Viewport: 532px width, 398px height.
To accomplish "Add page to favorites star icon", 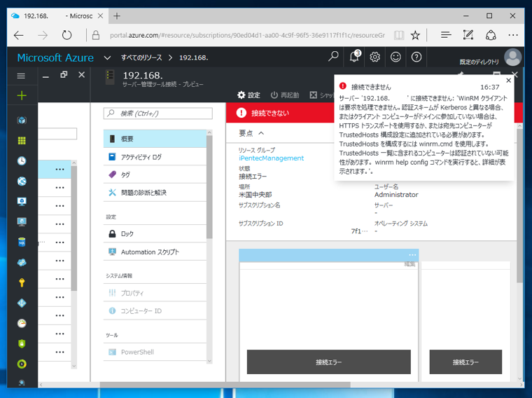I will pos(415,35).
